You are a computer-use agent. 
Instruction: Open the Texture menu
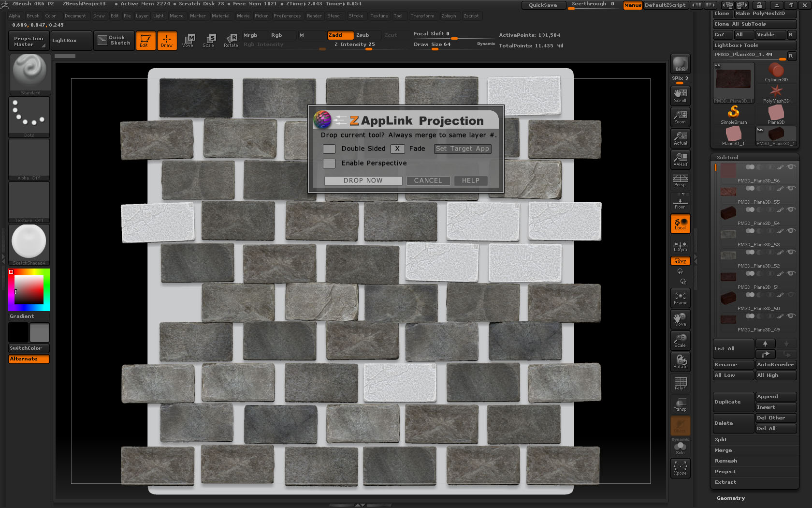coord(379,15)
